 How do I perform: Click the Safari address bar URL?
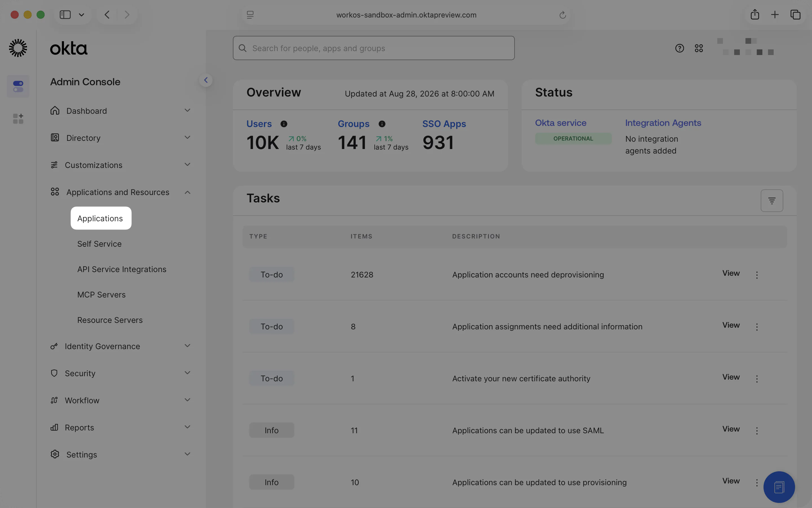tap(406, 15)
